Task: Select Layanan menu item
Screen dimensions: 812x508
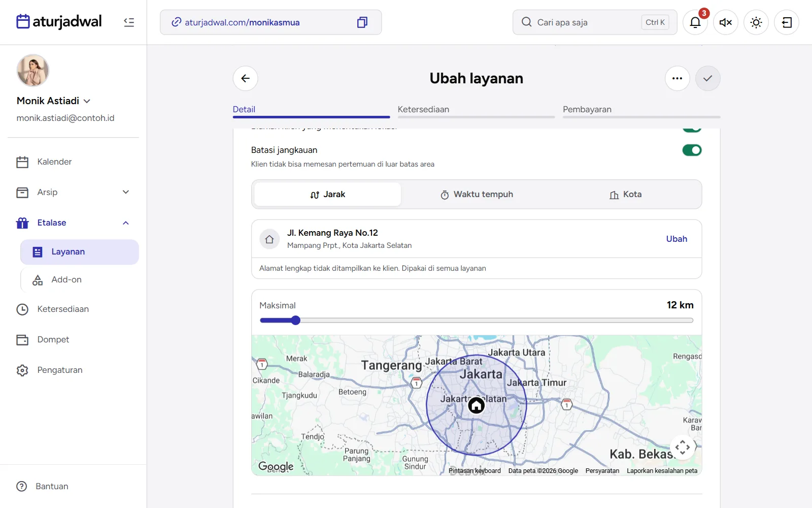Action: pyautogui.click(x=79, y=252)
